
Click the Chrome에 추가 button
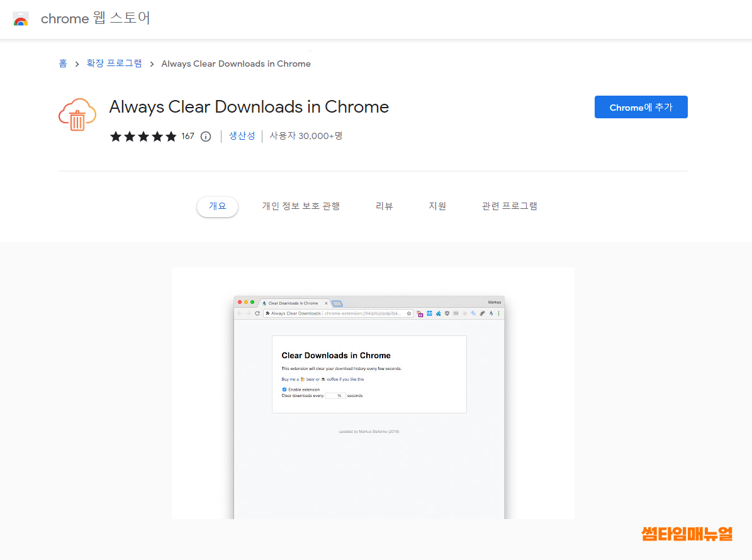click(x=641, y=107)
